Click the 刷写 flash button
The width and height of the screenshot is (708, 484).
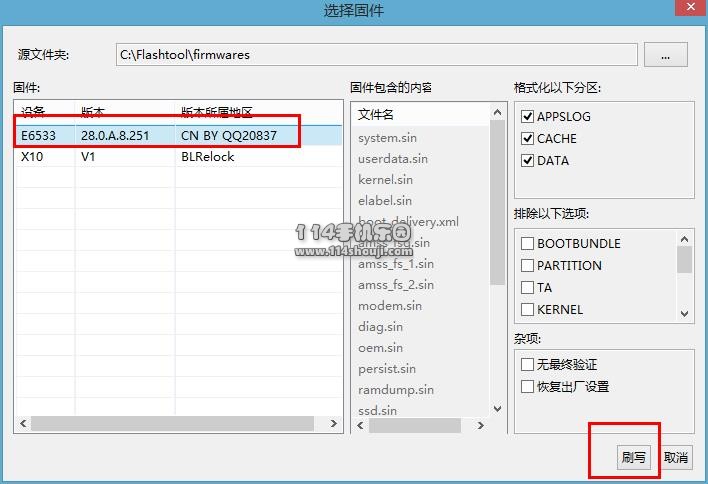click(633, 457)
